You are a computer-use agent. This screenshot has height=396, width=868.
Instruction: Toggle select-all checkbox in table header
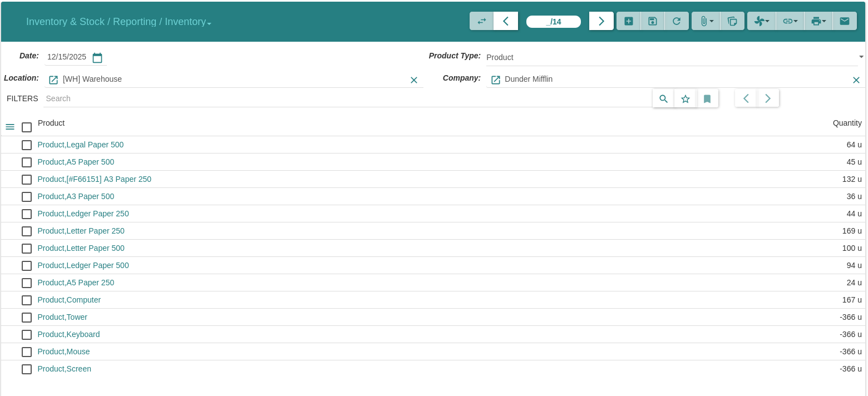coord(27,127)
